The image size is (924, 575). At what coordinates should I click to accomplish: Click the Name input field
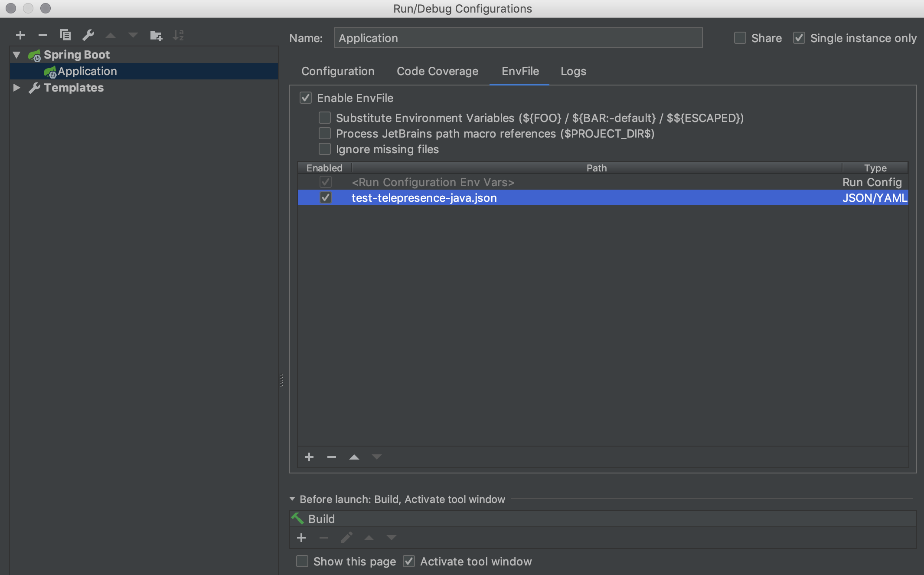pos(518,38)
